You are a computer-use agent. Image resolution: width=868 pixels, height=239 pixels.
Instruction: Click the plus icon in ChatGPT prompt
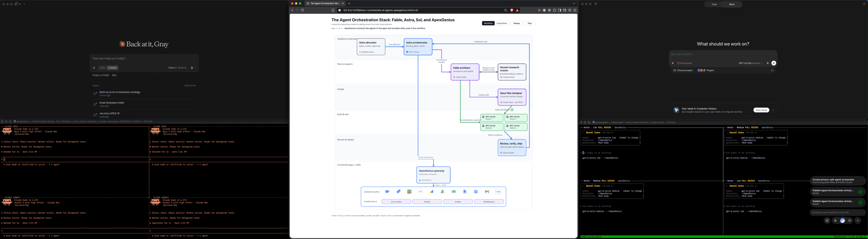pyautogui.click(x=673, y=63)
